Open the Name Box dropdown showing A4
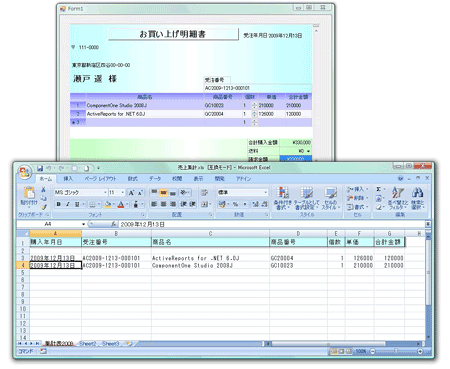Screen dimensions: 450x369 [x=83, y=224]
